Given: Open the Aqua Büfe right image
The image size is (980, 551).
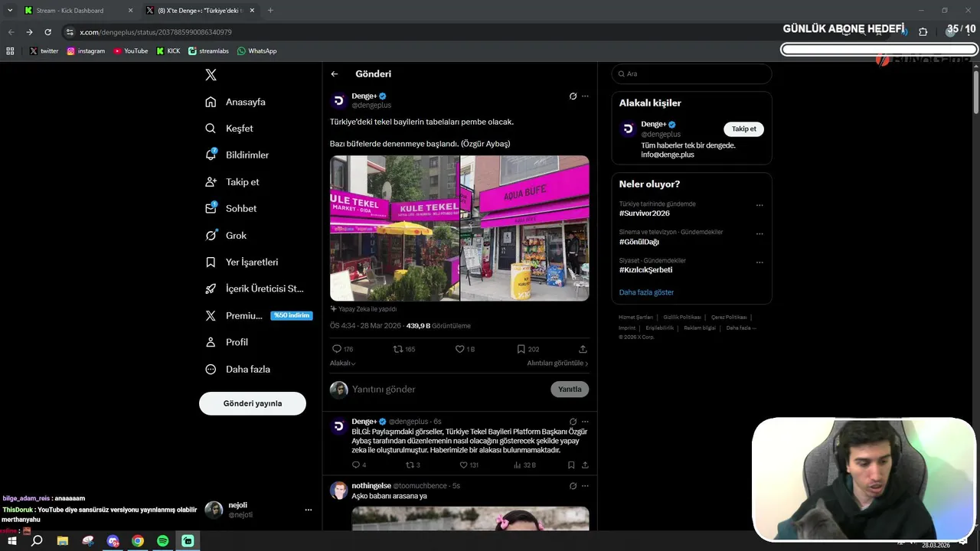Looking at the screenshot, I should [524, 228].
